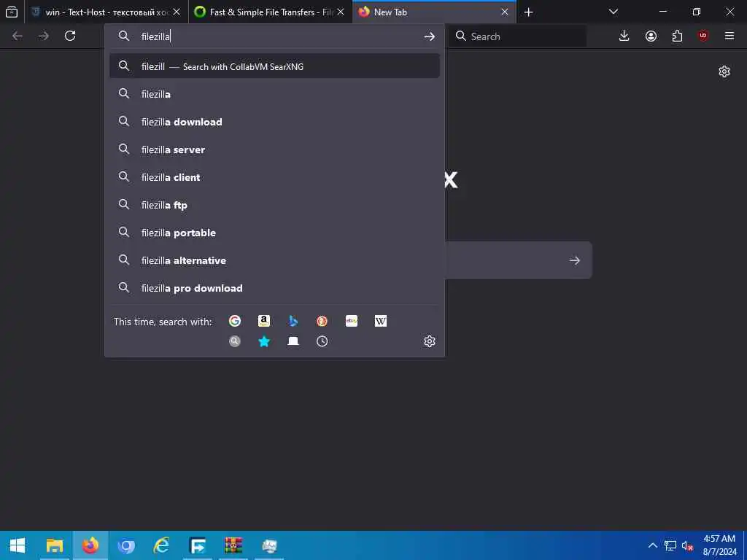
Task: Go back with the back arrow
Action: (18, 36)
